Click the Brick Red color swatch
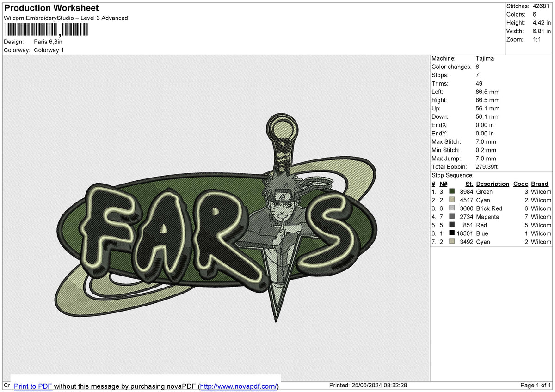The height and width of the screenshot is (392, 555). 452,208
